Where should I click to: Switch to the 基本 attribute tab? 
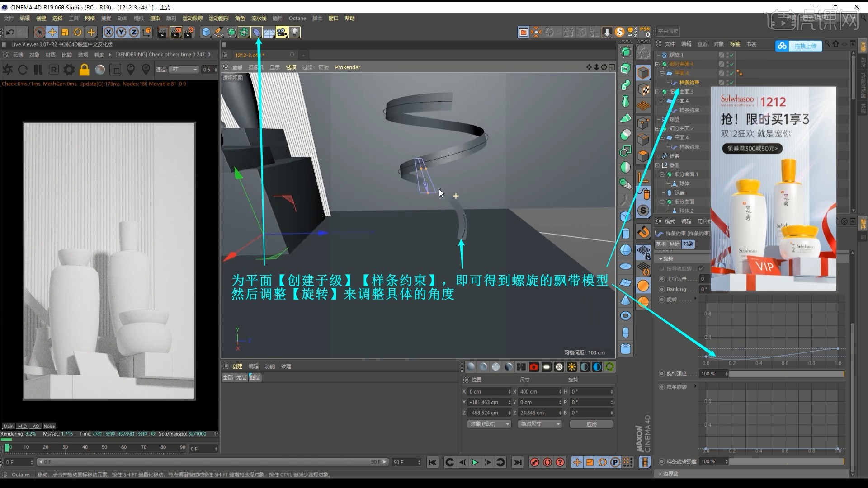[661, 244]
